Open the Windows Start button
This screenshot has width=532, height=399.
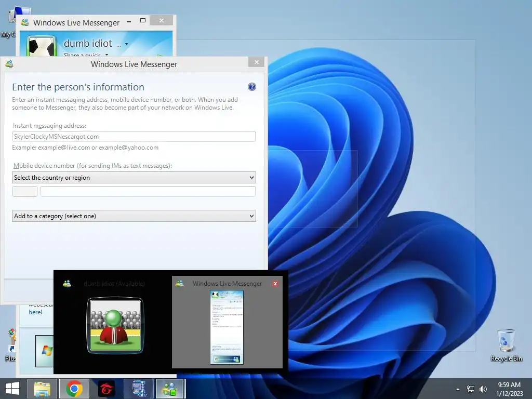point(12,389)
